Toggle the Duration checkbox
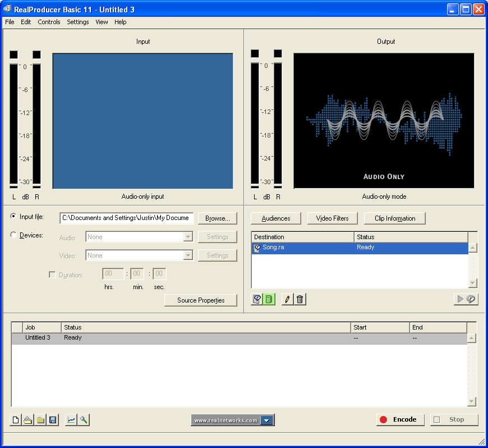The width and height of the screenshot is (488, 448). pos(52,275)
